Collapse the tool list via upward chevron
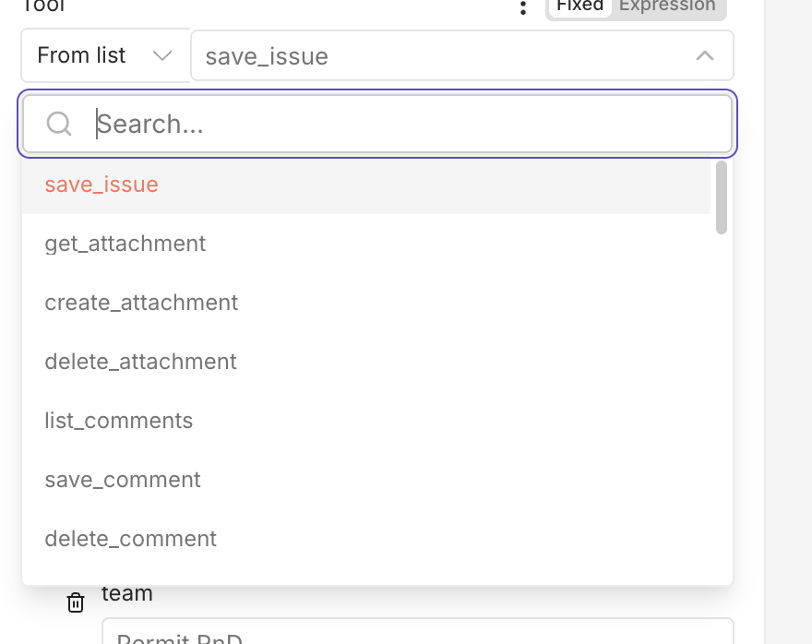Image resolution: width=812 pixels, height=644 pixels. (706, 55)
